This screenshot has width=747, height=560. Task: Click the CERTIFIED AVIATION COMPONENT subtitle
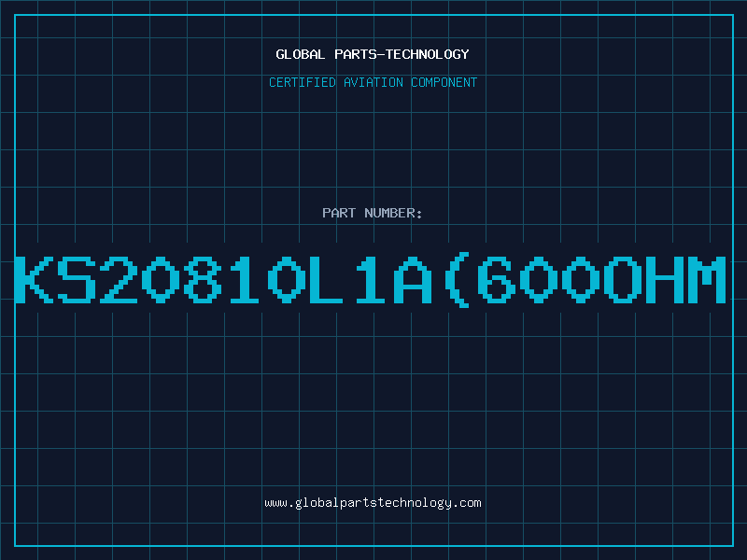pyautogui.click(x=373, y=82)
